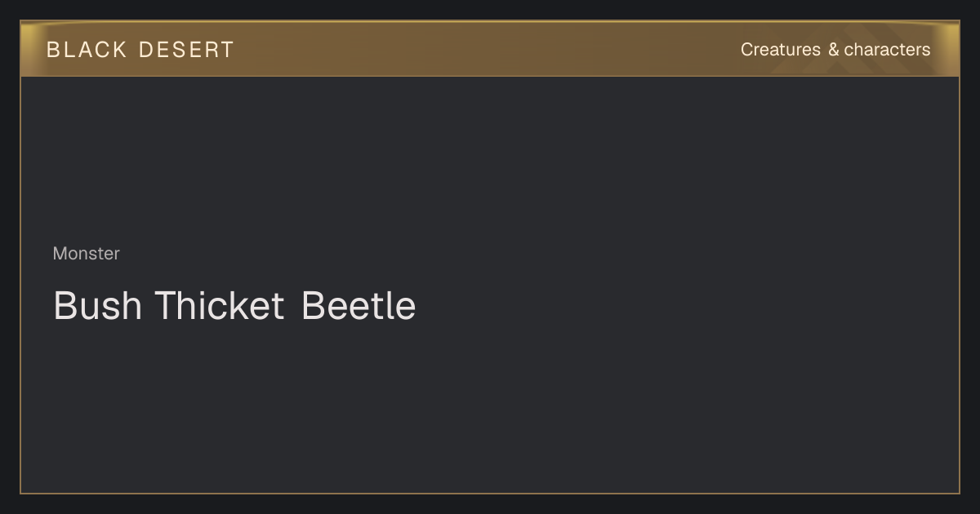Image resolution: width=980 pixels, height=514 pixels.
Task: Click the gold bottom border of the card
Action: (x=490, y=493)
